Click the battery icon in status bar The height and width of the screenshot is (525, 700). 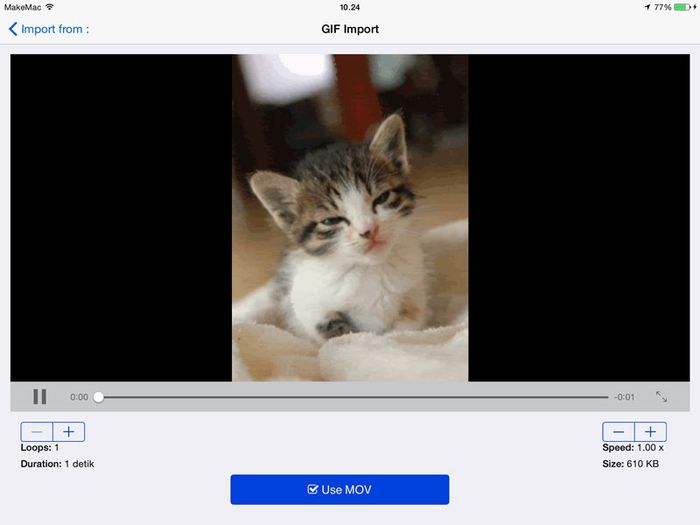683,7
